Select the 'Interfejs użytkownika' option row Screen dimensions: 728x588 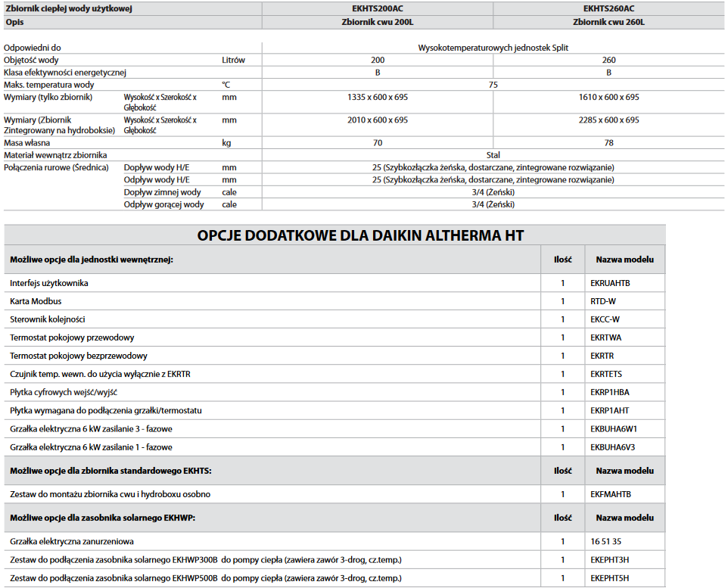coord(49,283)
